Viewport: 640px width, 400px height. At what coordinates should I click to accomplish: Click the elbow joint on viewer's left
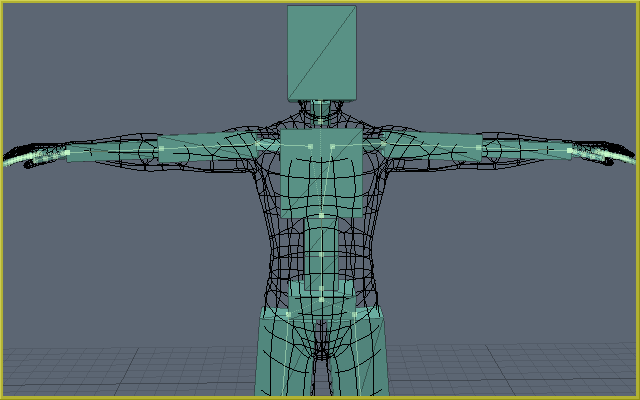tap(161, 149)
